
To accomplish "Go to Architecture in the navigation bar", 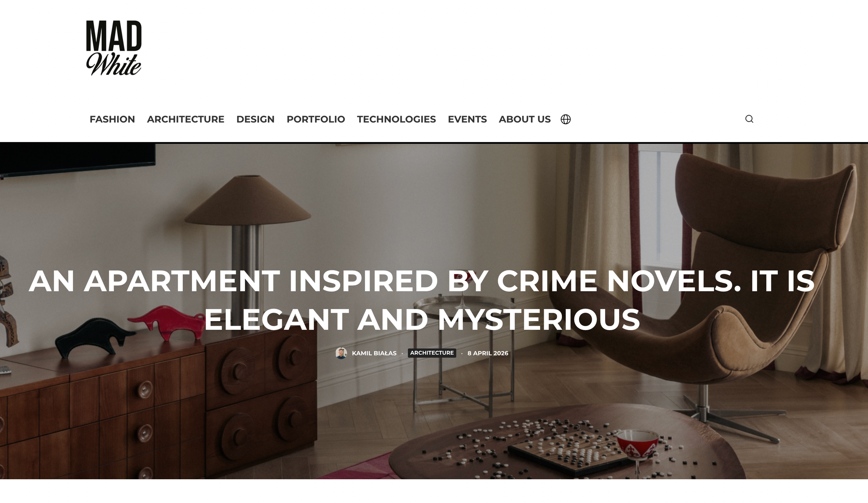I will pos(186,119).
